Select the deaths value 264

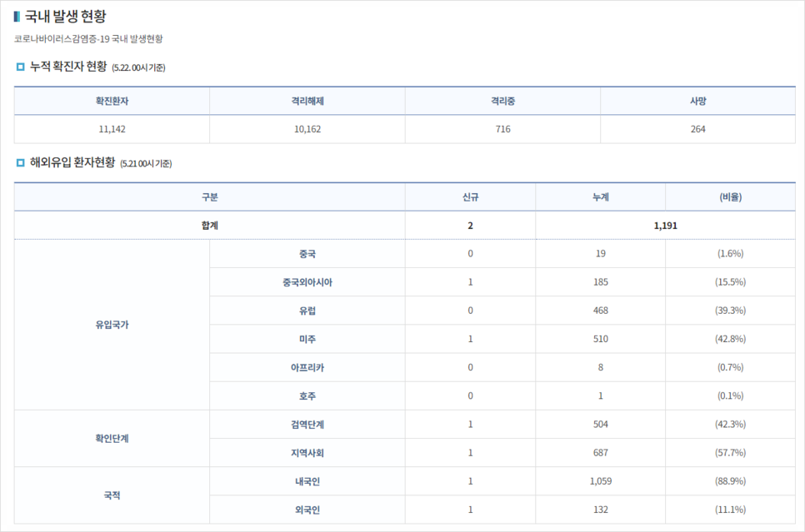click(698, 129)
